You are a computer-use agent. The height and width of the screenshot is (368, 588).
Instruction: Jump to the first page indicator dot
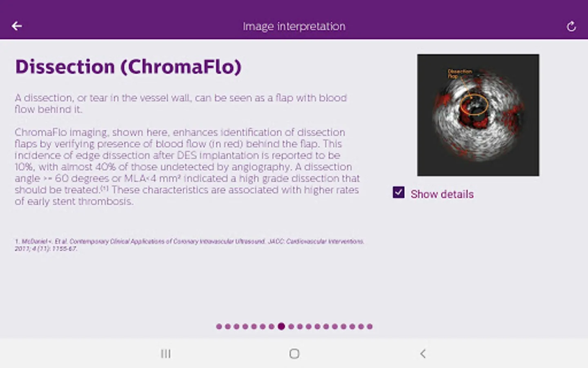pos(219,326)
